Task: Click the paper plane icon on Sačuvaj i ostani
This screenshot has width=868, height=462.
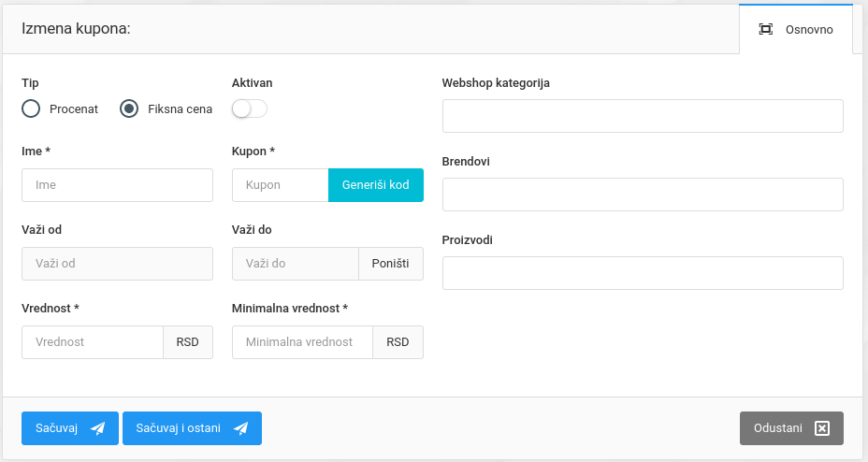Action: 241,428
